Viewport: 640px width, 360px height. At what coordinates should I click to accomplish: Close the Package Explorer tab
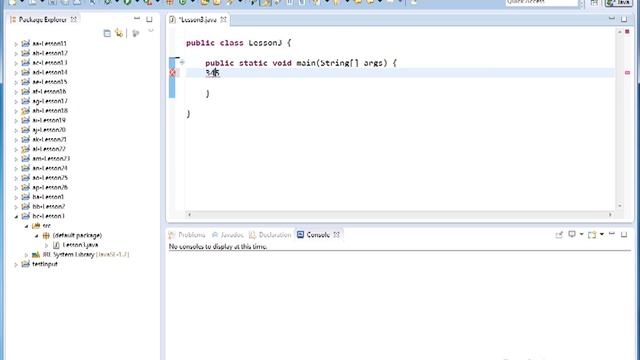[x=73, y=19]
